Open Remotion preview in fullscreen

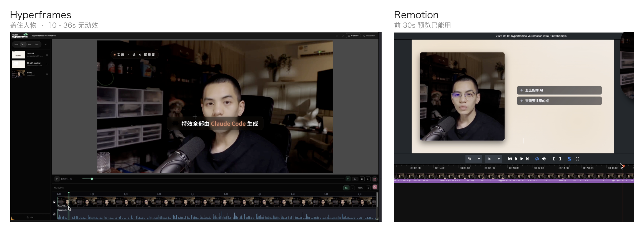coord(577,159)
